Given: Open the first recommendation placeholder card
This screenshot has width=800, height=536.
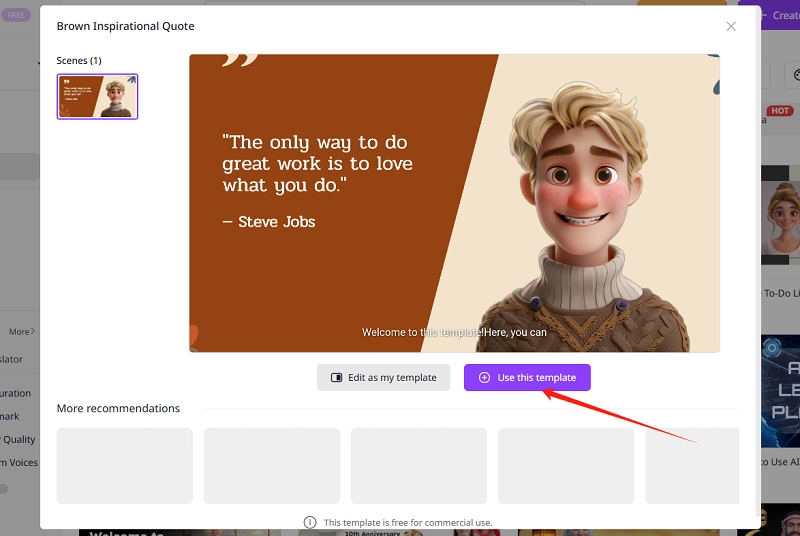Looking at the screenshot, I should coord(124,465).
